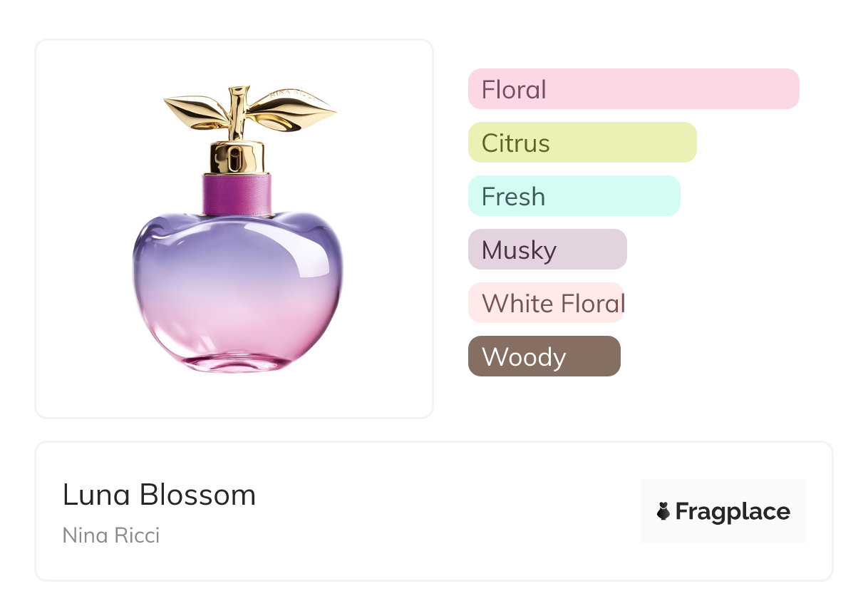
Task: Select the Fresh accord bar
Action: click(x=574, y=196)
